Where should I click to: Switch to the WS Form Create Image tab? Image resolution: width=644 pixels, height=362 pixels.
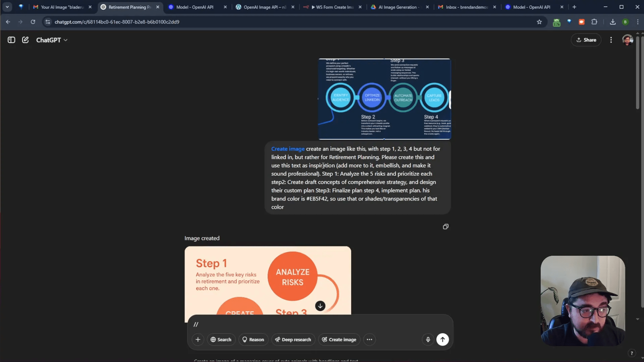tap(332, 7)
